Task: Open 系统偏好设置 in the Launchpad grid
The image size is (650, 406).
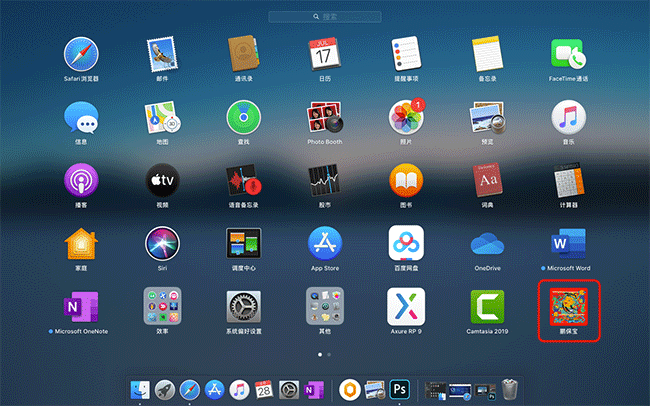Action: click(244, 307)
